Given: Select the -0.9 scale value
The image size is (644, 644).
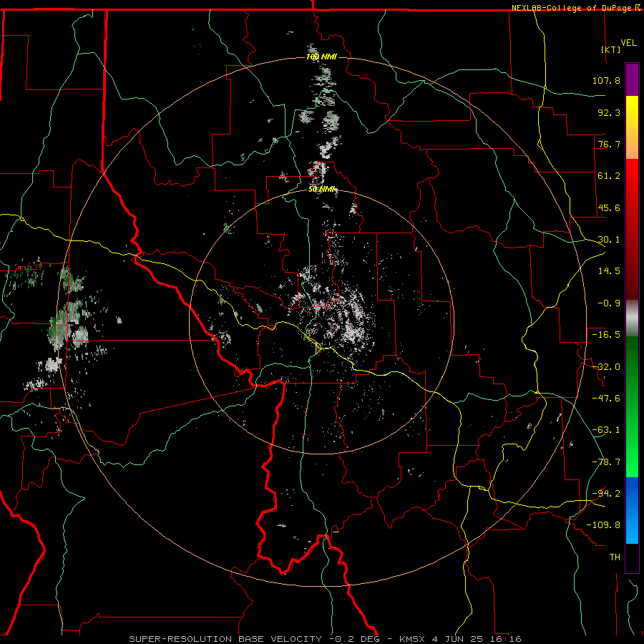Looking at the screenshot, I should click(x=609, y=303).
